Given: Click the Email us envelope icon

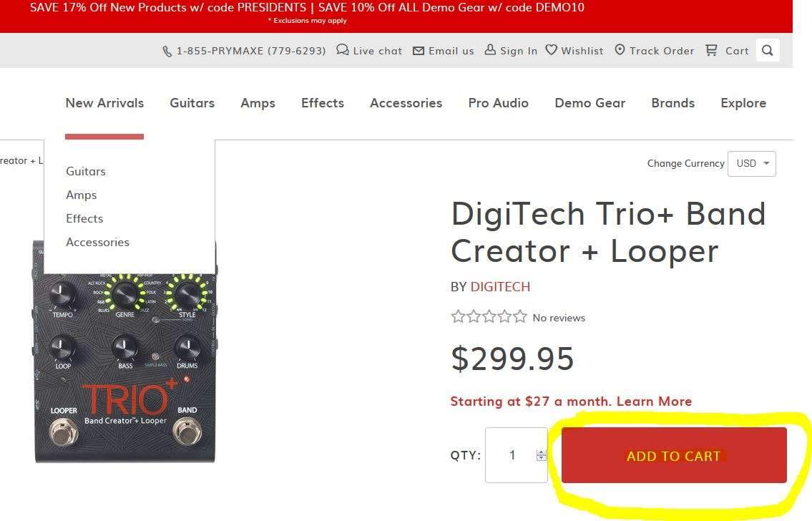Looking at the screenshot, I should 419,51.
